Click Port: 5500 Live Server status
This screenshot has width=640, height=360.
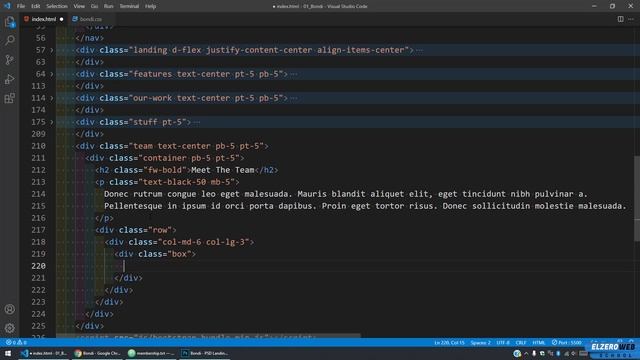coord(567,342)
